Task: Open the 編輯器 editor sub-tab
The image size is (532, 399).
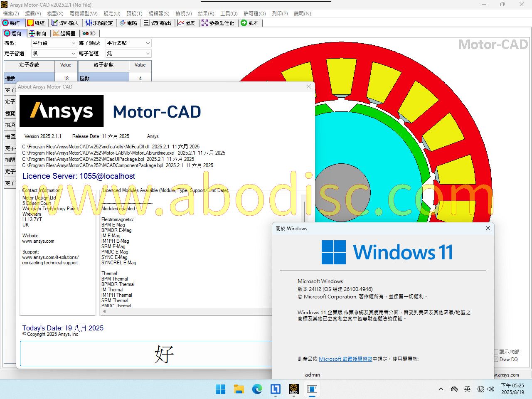Action: click(x=64, y=33)
